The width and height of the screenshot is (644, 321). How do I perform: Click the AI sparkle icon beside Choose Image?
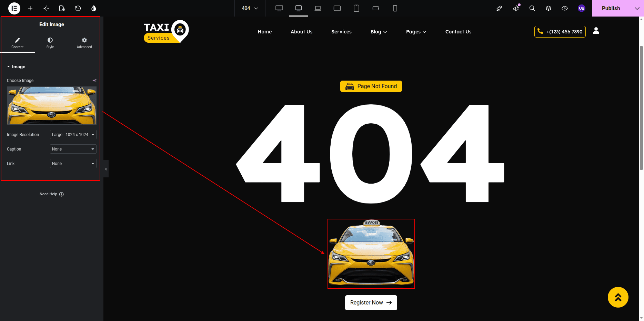coord(94,81)
